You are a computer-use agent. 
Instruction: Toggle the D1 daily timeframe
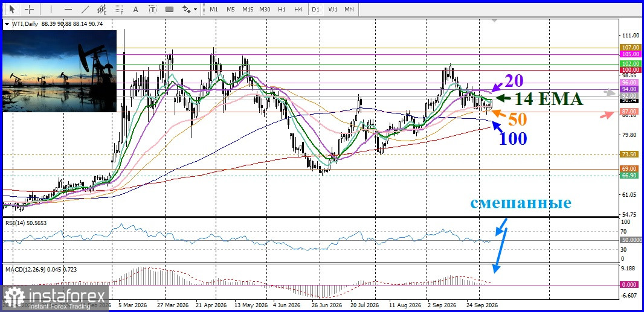point(315,9)
